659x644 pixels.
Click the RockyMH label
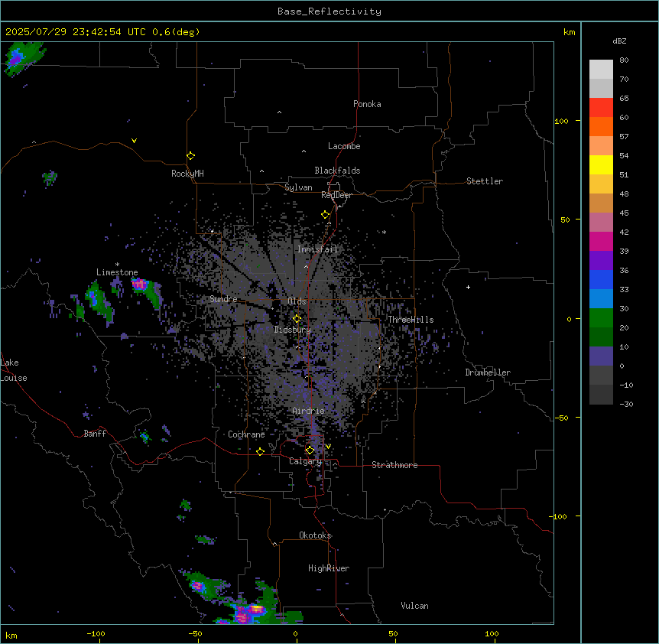click(x=187, y=174)
